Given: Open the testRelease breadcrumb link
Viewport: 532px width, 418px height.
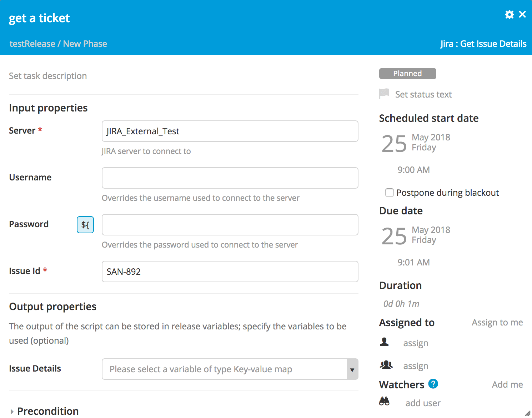Looking at the screenshot, I should (x=32, y=44).
